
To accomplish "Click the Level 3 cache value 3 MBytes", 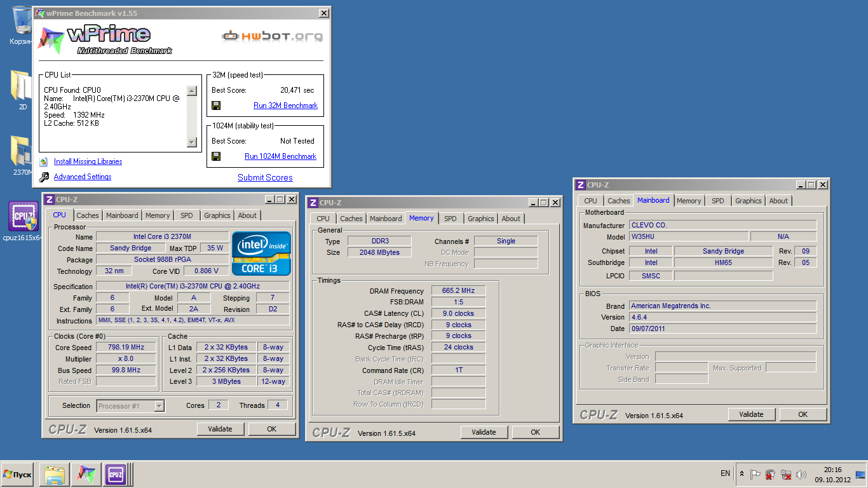I will (x=226, y=382).
